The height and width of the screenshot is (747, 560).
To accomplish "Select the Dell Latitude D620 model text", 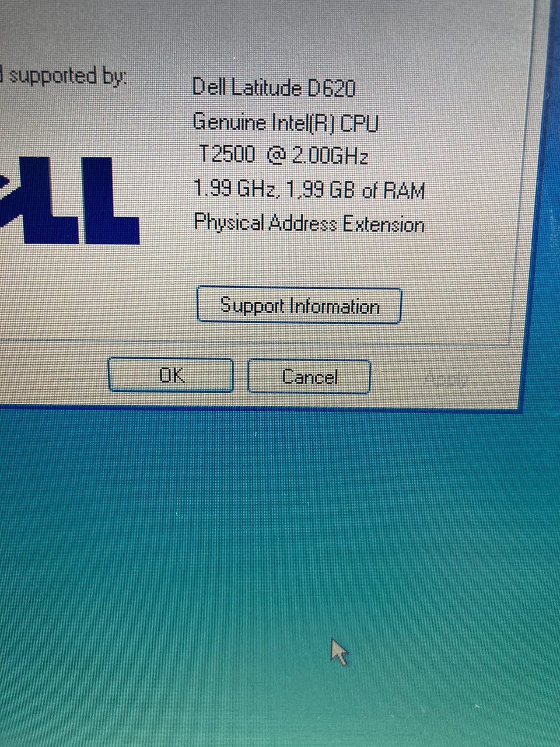I will (274, 88).
